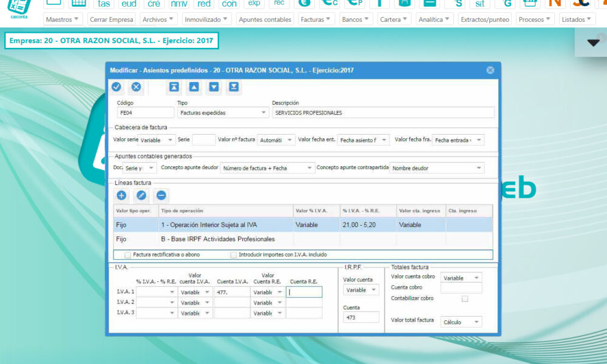Open the Bancos menu

355,19
